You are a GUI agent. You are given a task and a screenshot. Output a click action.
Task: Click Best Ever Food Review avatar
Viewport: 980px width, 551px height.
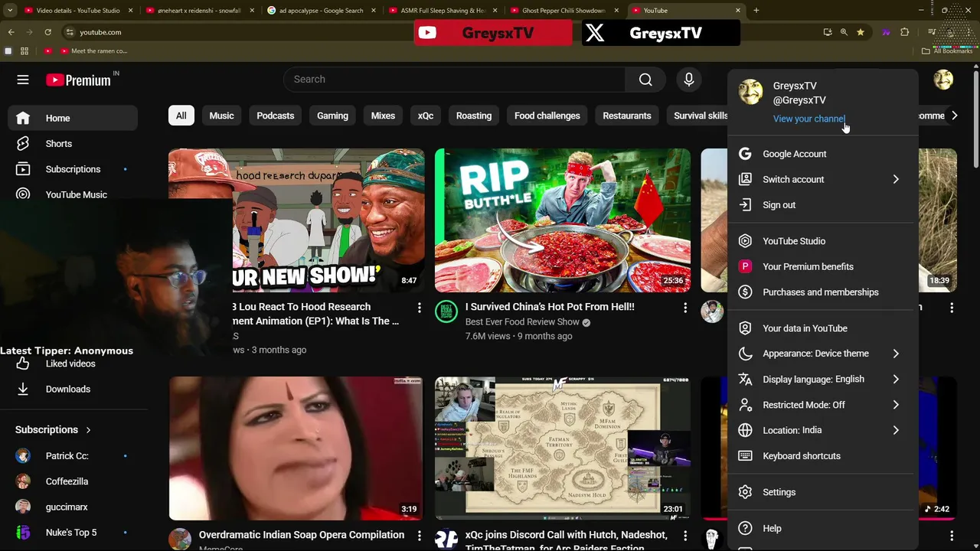pos(446,311)
